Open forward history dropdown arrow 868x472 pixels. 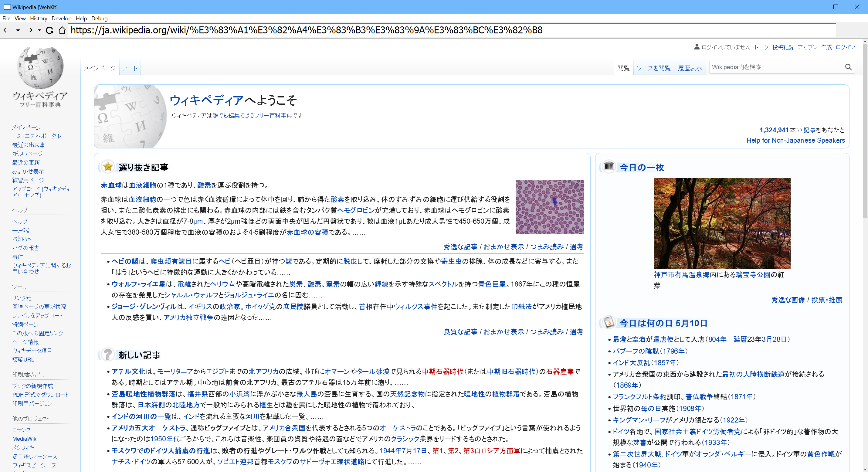point(39,30)
